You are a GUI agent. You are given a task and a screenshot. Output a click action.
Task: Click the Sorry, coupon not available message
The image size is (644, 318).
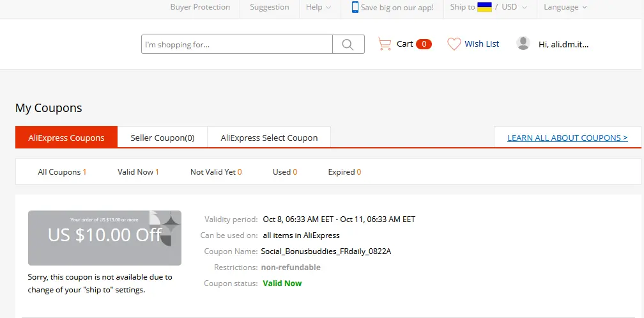point(100,283)
